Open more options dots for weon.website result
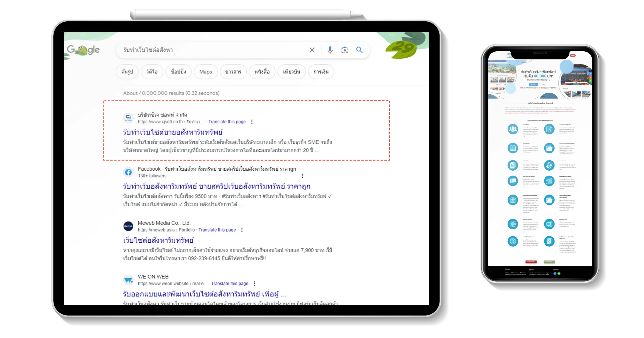This screenshot has height=338, width=644. pyautogui.click(x=254, y=284)
